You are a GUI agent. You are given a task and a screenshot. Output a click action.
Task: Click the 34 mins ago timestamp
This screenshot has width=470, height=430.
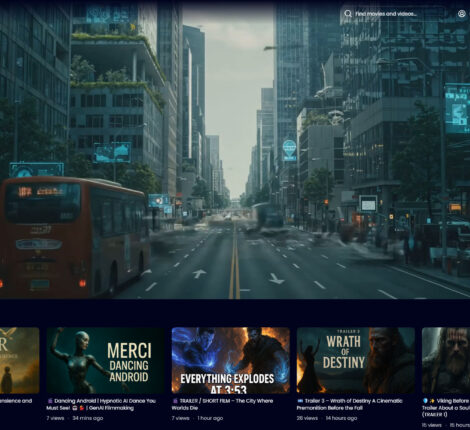click(88, 418)
